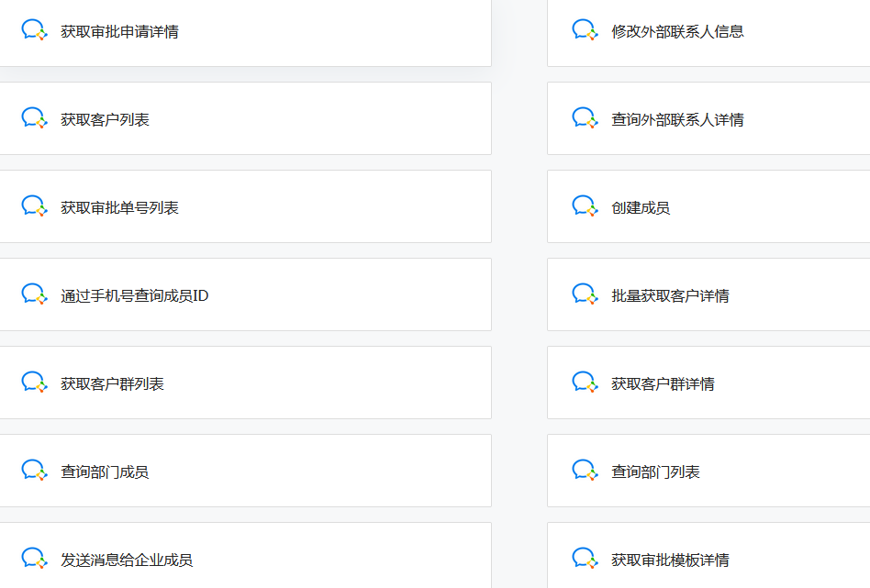Image resolution: width=870 pixels, height=588 pixels.
Task: Click the WeCom icon beside 获取客户群详情
Action: click(x=585, y=383)
